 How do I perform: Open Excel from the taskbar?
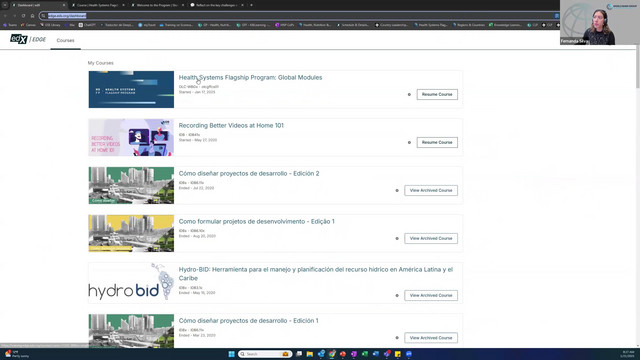[364, 354]
